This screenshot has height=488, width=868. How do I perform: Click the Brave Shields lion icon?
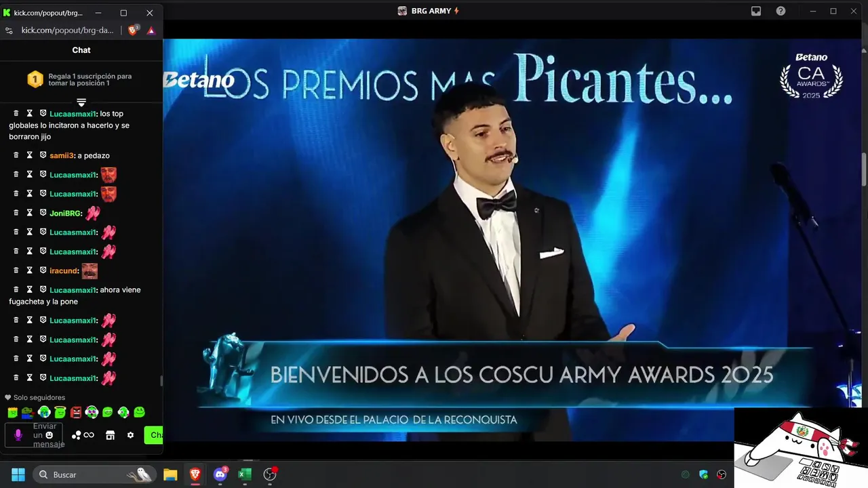[x=134, y=30]
